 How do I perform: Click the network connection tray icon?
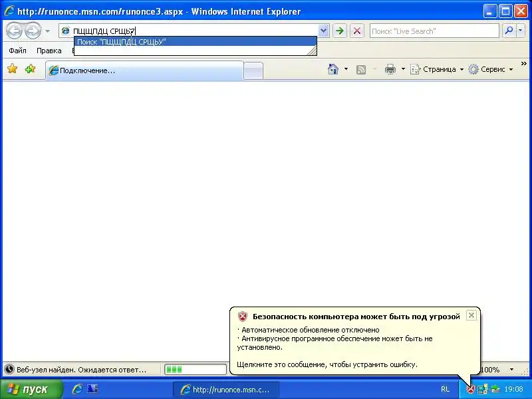pos(483,389)
